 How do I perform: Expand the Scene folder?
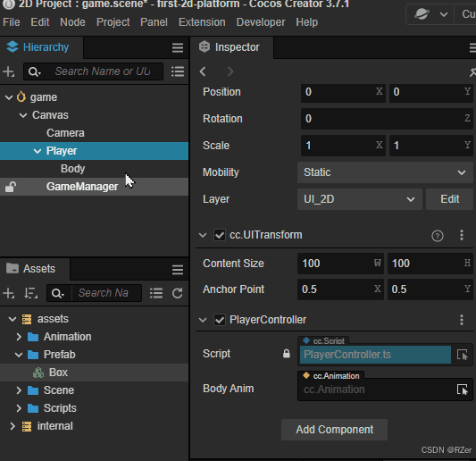coord(19,390)
